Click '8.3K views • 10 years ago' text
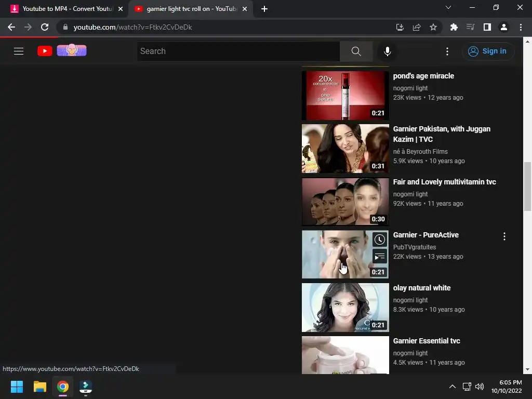532x399 pixels. pos(429,310)
